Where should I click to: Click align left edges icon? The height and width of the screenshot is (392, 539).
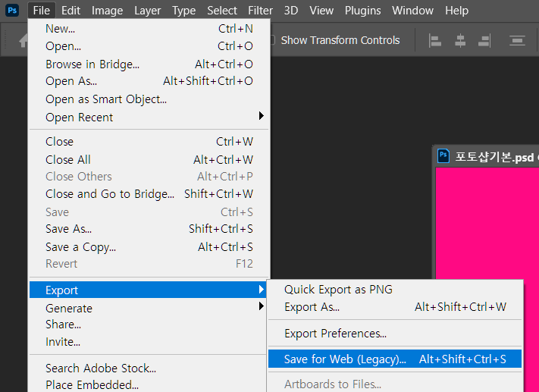pos(435,41)
